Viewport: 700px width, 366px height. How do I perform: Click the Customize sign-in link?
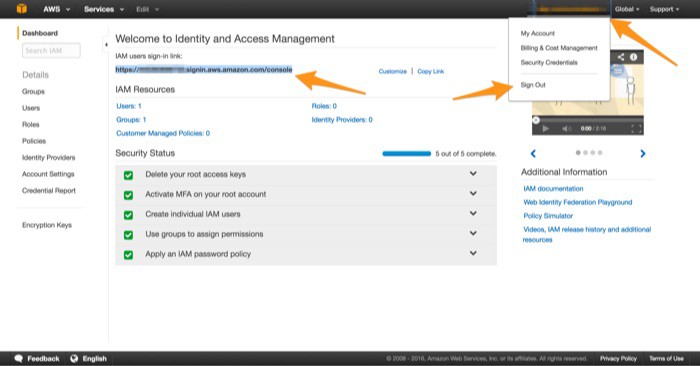point(392,71)
